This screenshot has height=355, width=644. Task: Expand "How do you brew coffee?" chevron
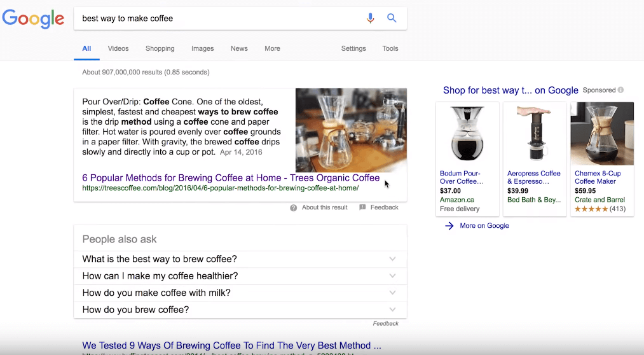click(x=393, y=309)
